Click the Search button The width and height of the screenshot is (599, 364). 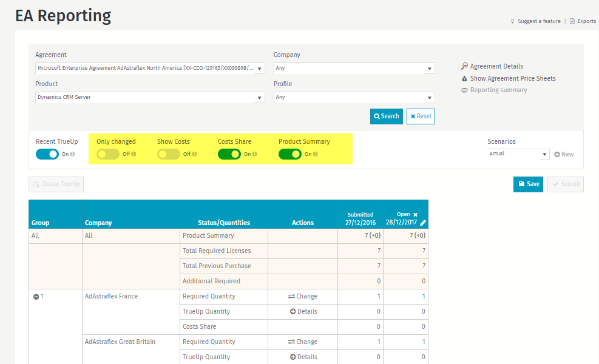(387, 116)
